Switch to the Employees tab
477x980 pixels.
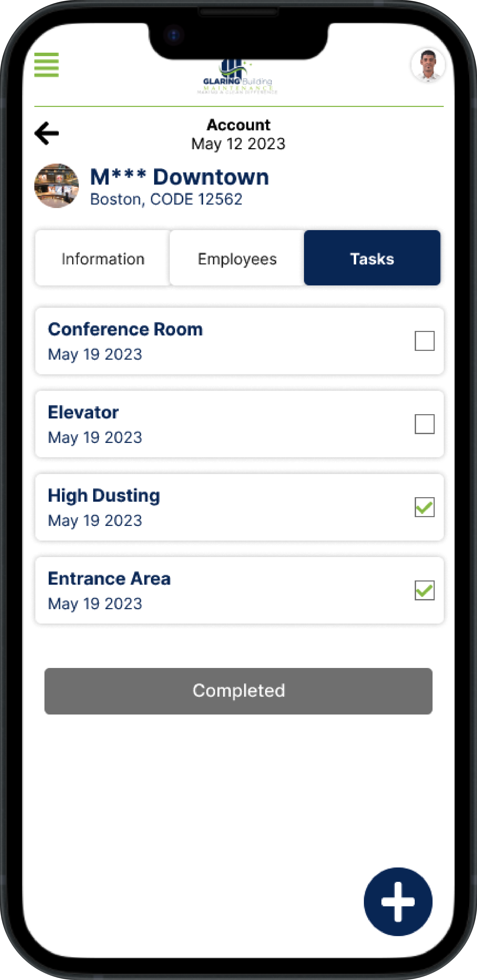coord(237,259)
